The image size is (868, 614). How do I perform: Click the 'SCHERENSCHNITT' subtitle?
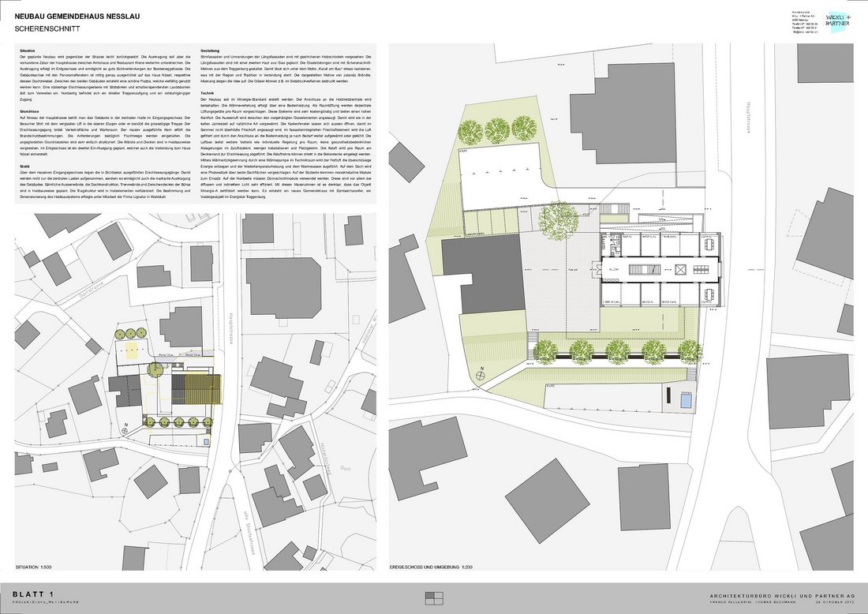tap(43, 28)
